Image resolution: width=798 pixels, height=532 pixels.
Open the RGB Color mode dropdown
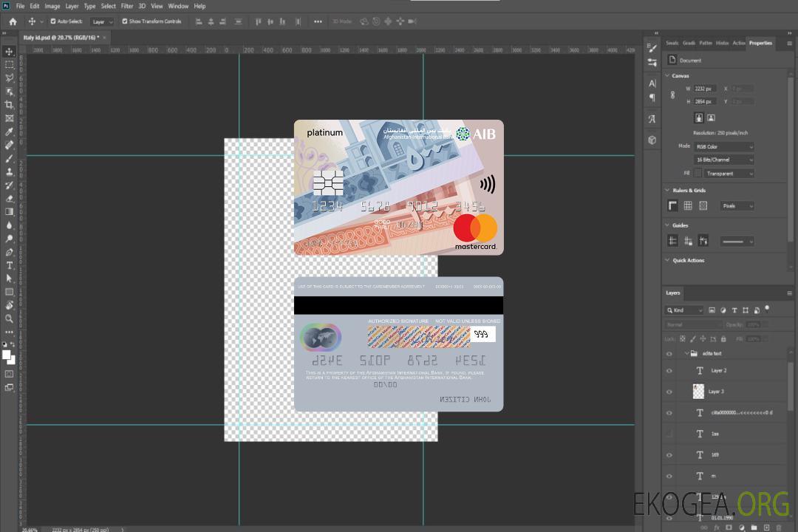tap(723, 146)
